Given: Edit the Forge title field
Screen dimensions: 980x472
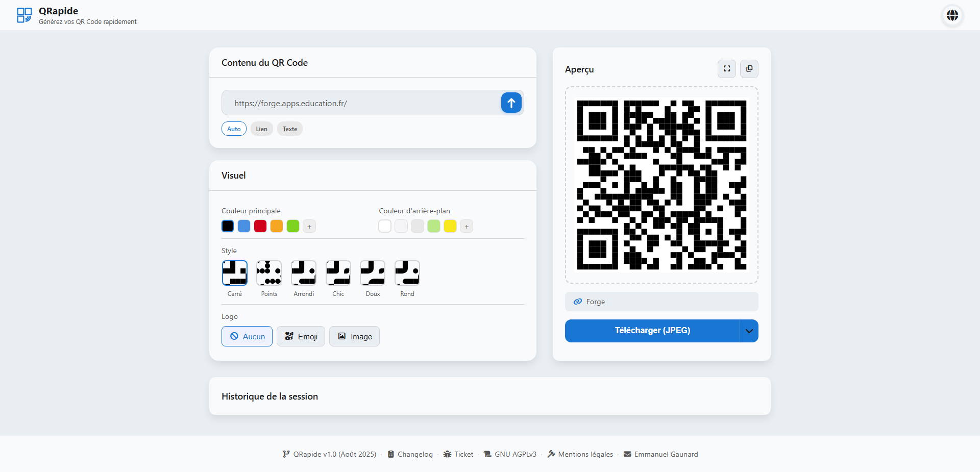Looking at the screenshot, I should click(661, 302).
